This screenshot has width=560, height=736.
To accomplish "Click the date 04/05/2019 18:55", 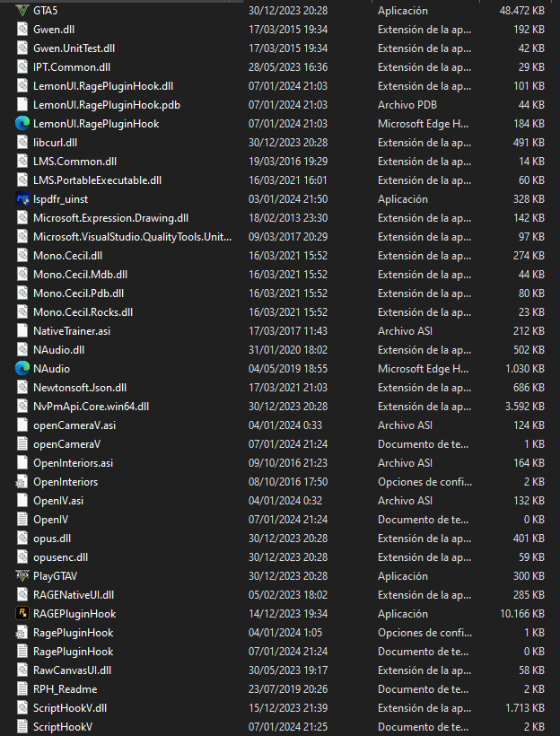I will click(288, 369).
